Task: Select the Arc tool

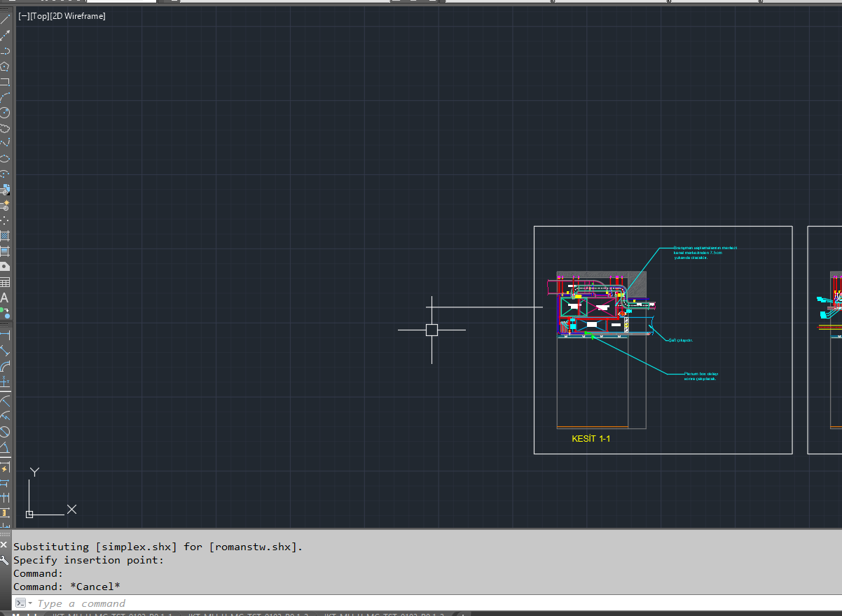Action: point(5,97)
